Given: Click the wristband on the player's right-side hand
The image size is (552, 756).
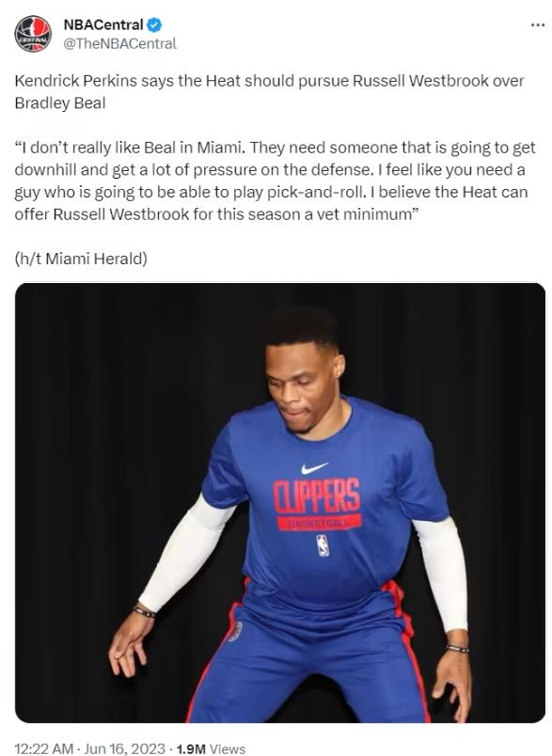Looking at the screenshot, I should pyautogui.click(x=457, y=649).
